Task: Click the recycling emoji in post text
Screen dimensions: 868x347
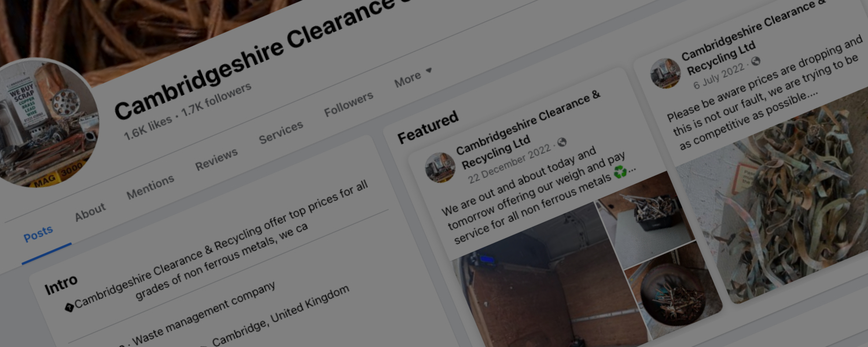Action: point(620,171)
